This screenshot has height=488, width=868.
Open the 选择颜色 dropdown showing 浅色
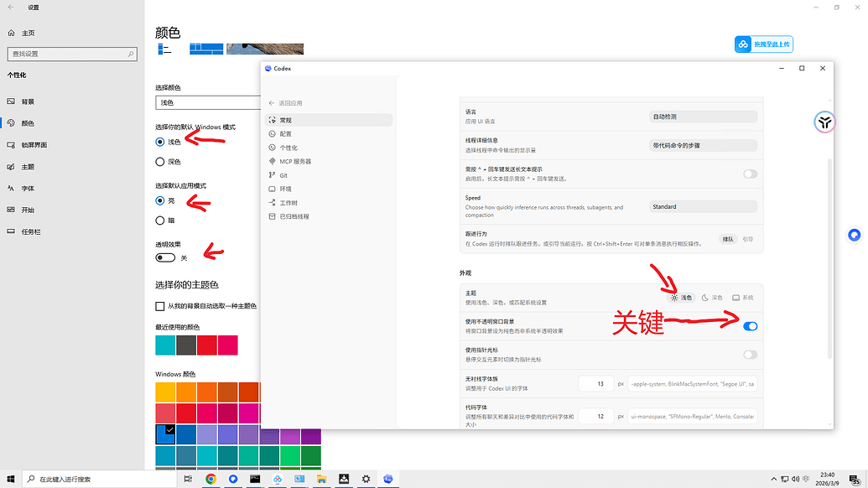tap(208, 102)
